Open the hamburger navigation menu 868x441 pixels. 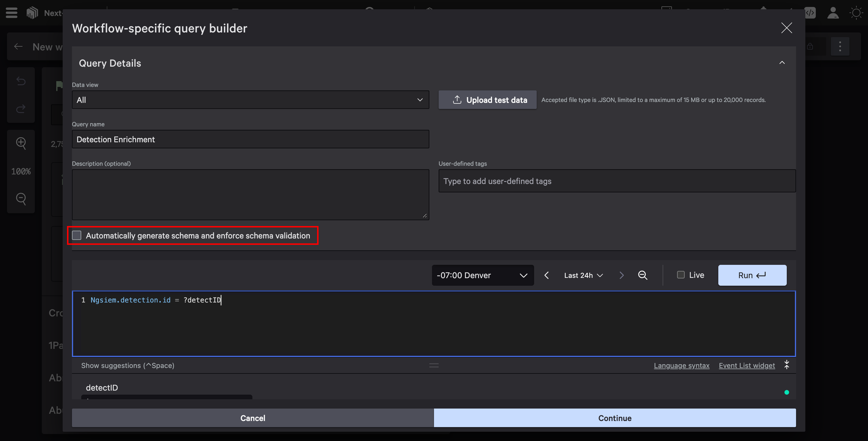11,13
